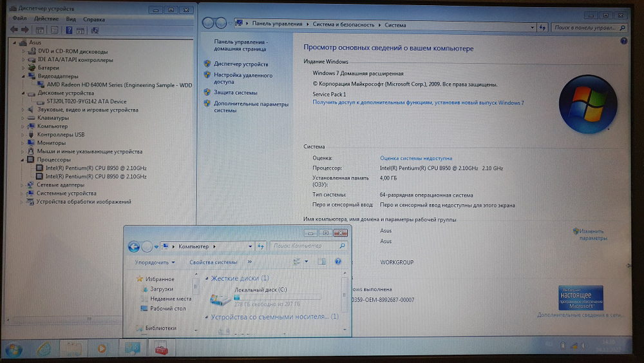Image resolution: width=644 pixels, height=363 pixels.
Task: Open Windows Media Player from taskbar
Action: pos(102,349)
